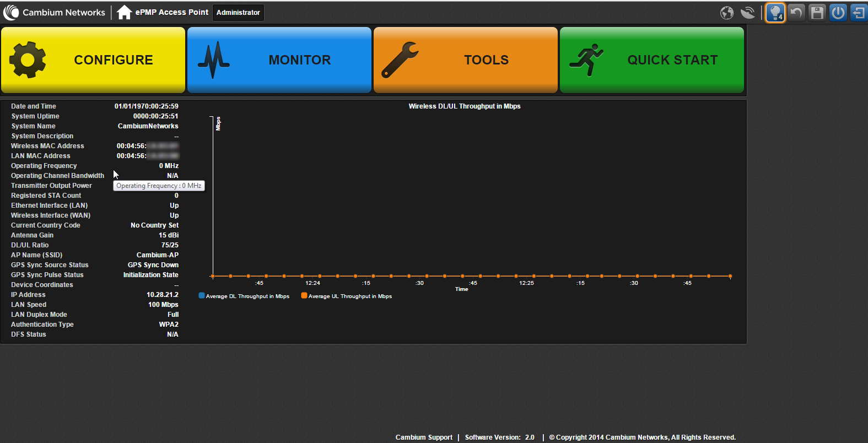This screenshot has width=868, height=443.
Task: Click the DL/UL Ratio label
Action: click(x=30, y=245)
